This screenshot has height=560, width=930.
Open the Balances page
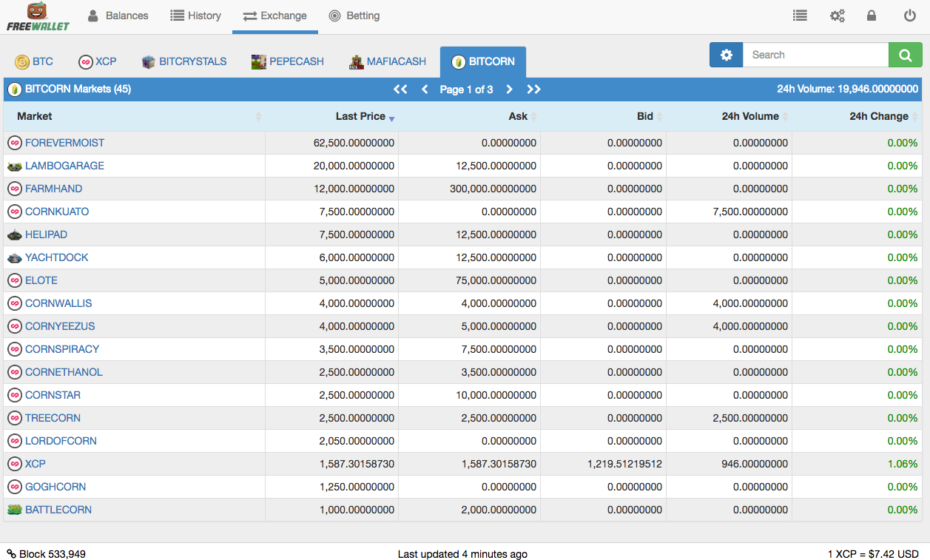118,16
